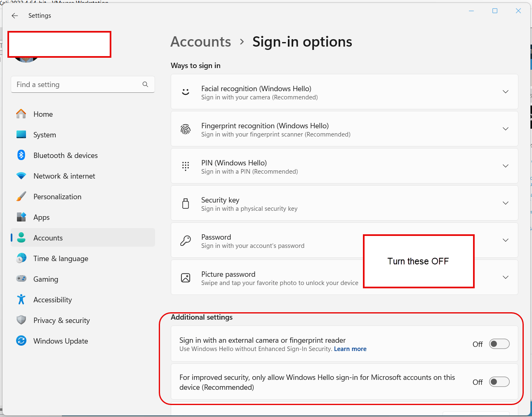The width and height of the screenshot is (532, 417).
Task: Expand Picture password chevron
Action: [506, 277]
